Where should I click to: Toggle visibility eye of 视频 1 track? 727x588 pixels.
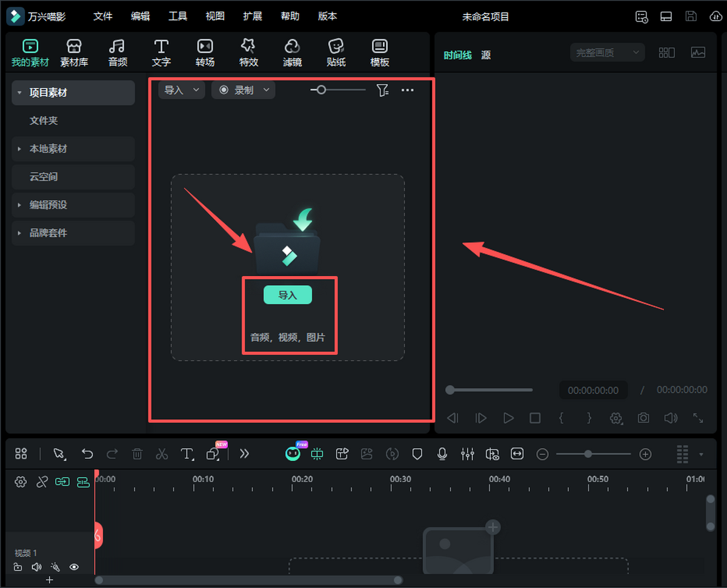point(74,567)
